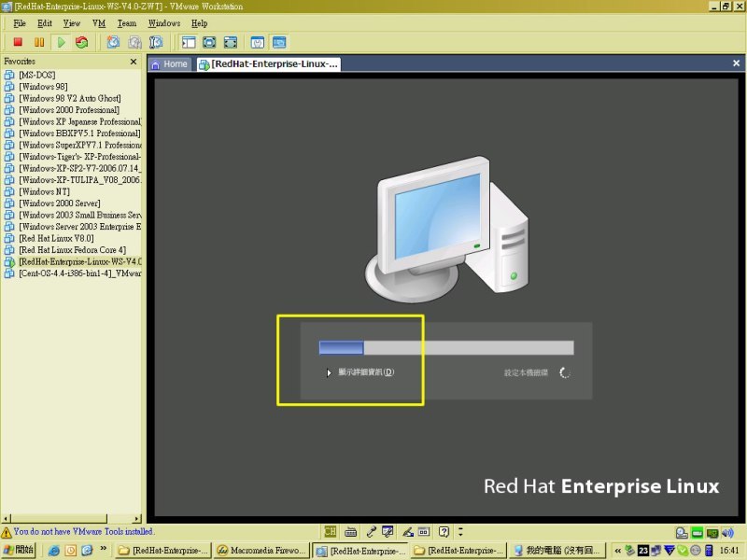Click the red Power Off button
The image size is (747, 560).
pos(18,42)
